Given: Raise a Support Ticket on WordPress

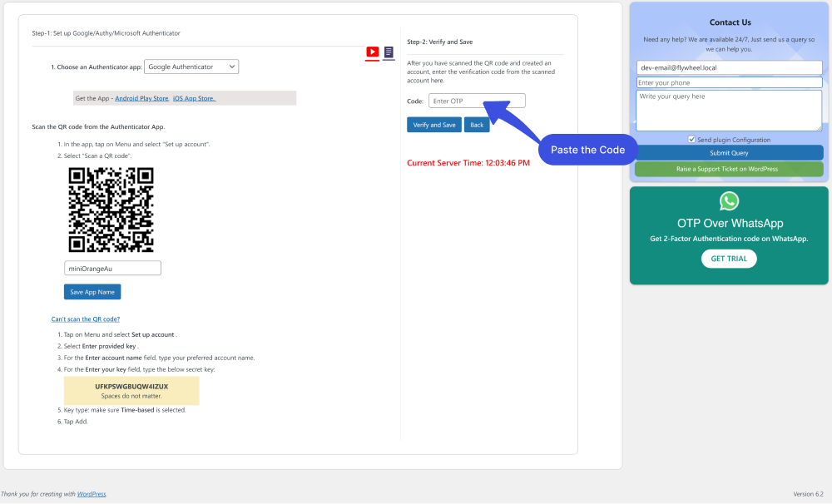Looking at the screenshot, I should tap(729, 169).
